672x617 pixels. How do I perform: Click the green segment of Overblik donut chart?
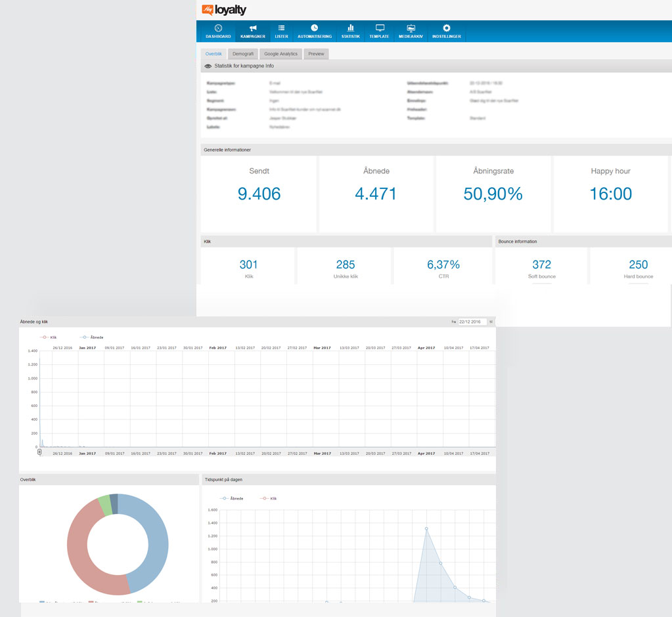click(x=105, y=505)
